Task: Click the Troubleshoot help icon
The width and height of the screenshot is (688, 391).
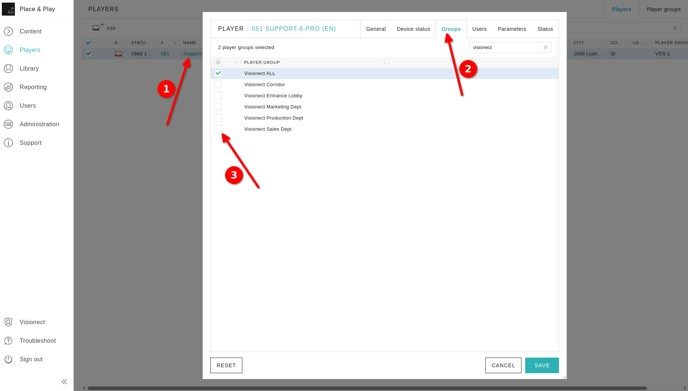Action: coord(8,341)
